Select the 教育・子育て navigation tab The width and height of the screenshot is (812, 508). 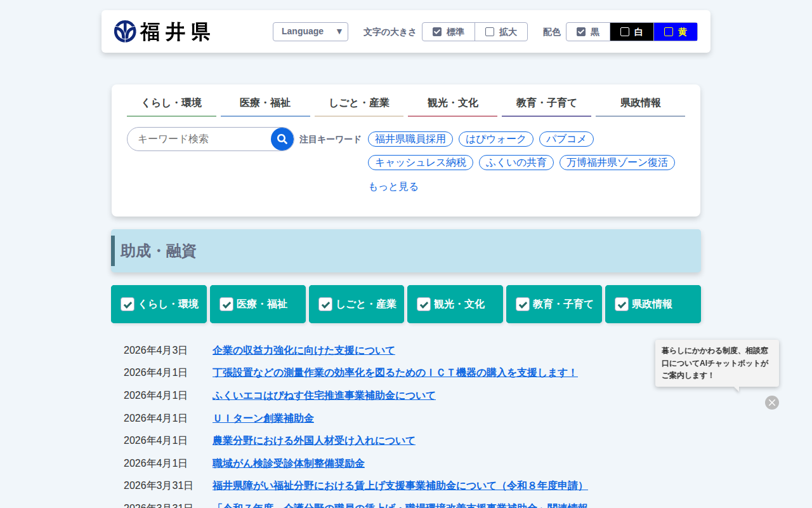[x=546, y=102]
